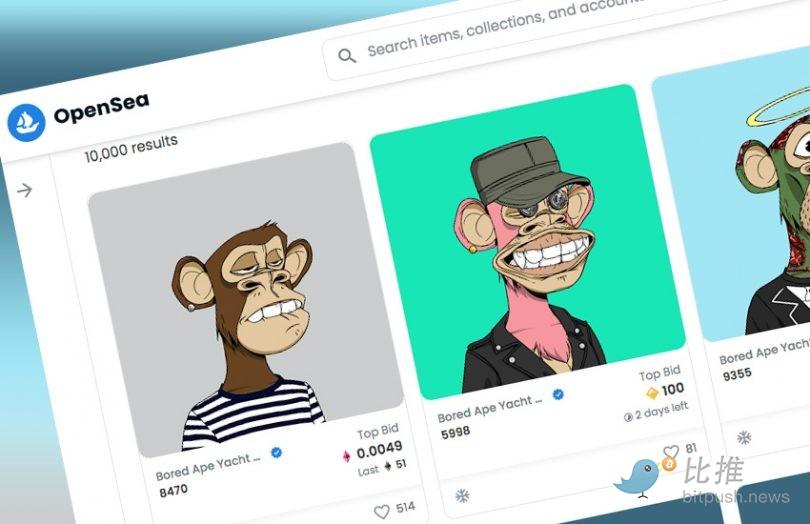The image size is (810, 524).
Task: Click the snowflake icon under ape 9355
Action: point(743,437)
